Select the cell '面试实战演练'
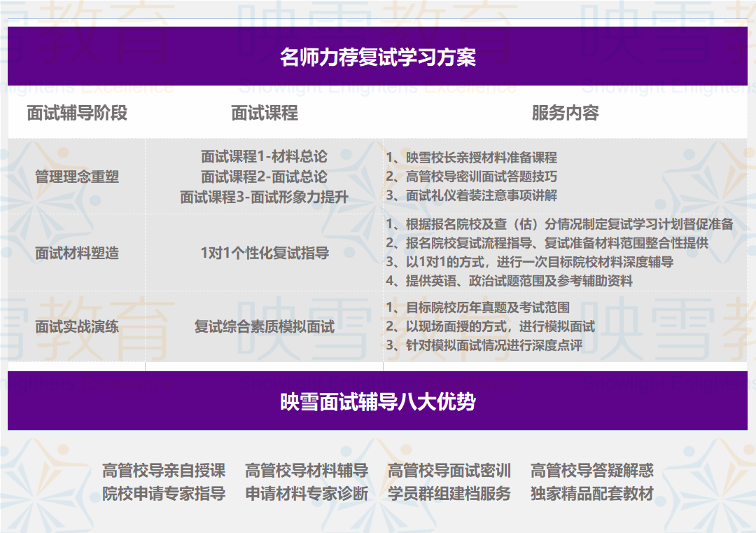Screen dimensions: 756x533 tap(77, 326)
